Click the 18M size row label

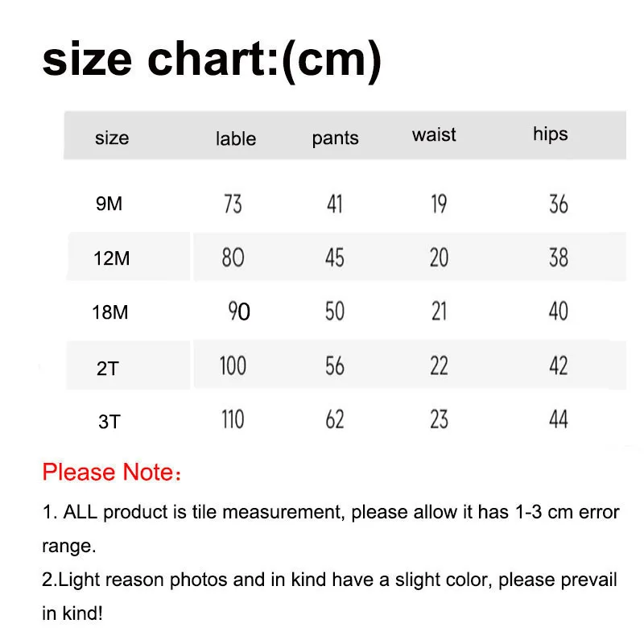[110, 312]
